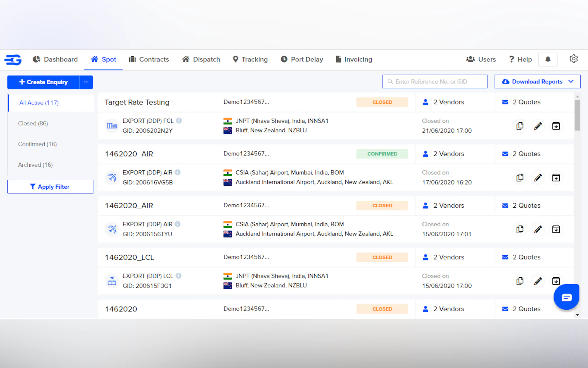Click info icon for GID 200616VG5B shipment type
588x368 pixels.
pos(178,172)
